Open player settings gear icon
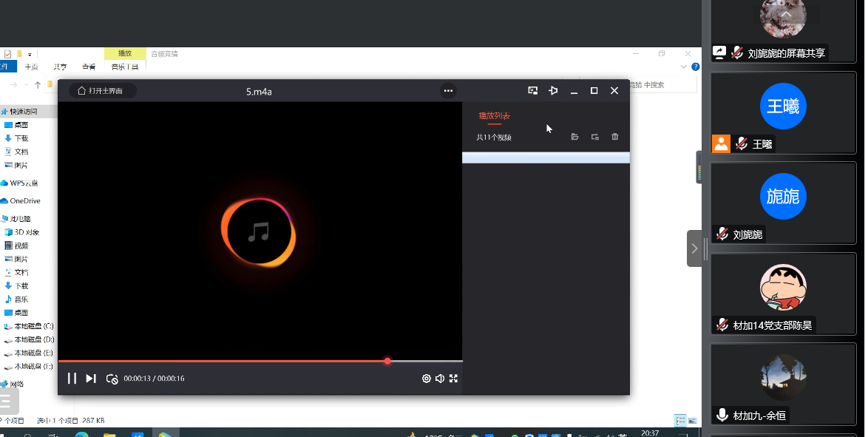This screenshot has width=868, height=437. [x=427, y=379]
